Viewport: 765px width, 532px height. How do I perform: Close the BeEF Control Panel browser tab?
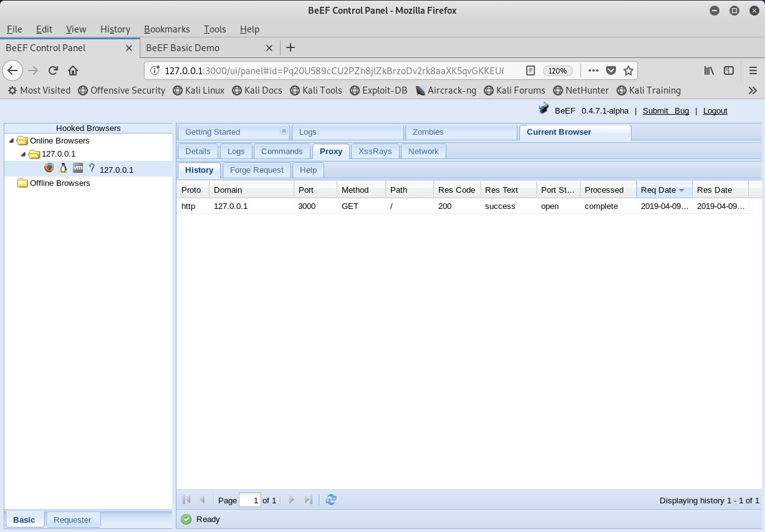point(129,48)
